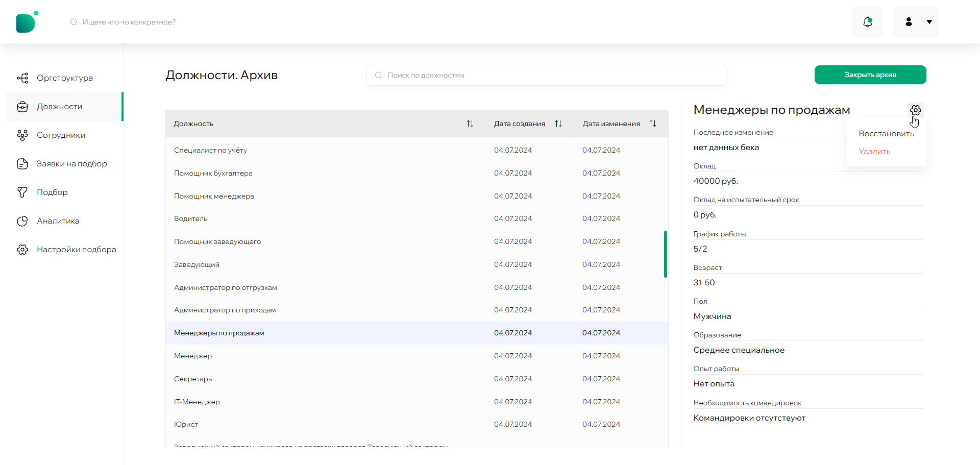
Task: Click the positions search magnifier icon
Action: (x=379, y=75)
